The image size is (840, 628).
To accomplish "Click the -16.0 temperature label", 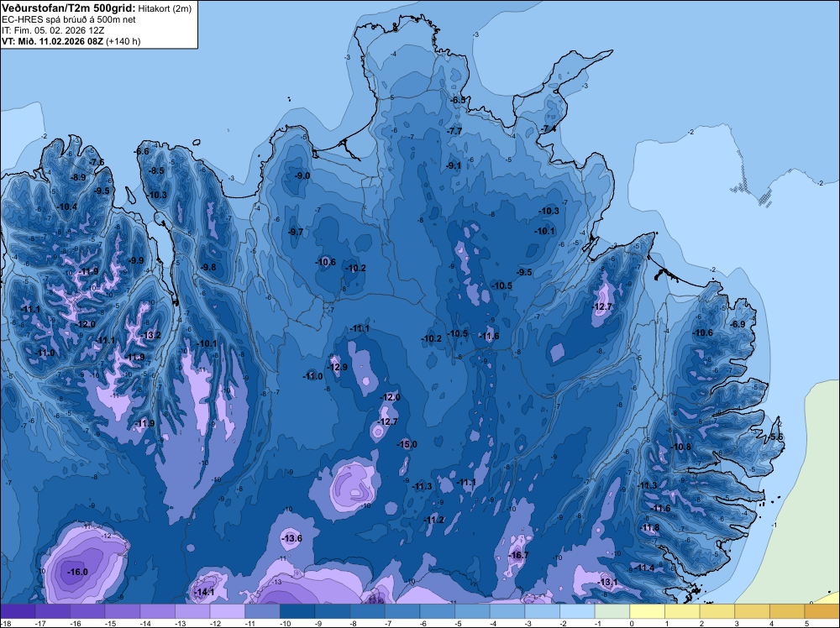I will [x=77, y=573].
